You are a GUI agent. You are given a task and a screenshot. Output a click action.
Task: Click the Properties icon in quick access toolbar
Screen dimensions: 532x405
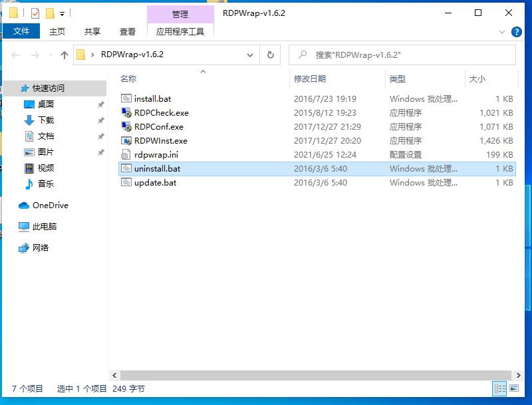click(x=35, y=13)
